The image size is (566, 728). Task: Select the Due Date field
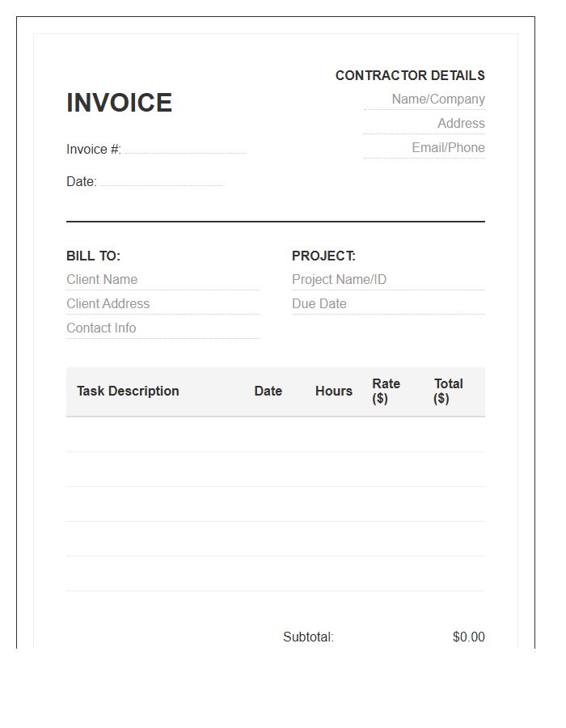(388, 303)
